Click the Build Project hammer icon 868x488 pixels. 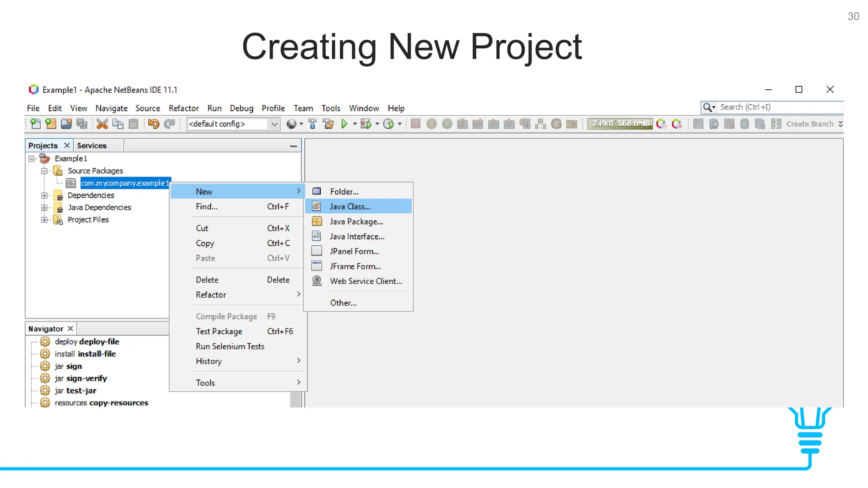[312, 124]
